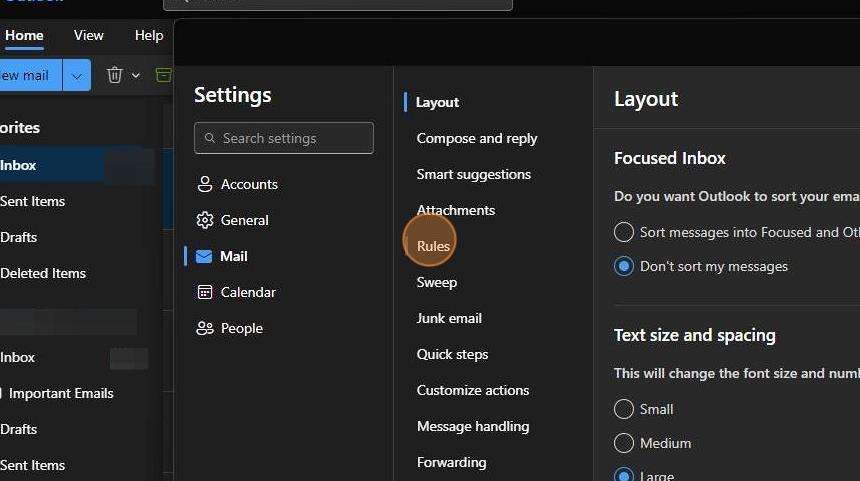Click the magnifier icon in Search settings
The height and width of the screenshot is (481, 860).
coord(210,138)
